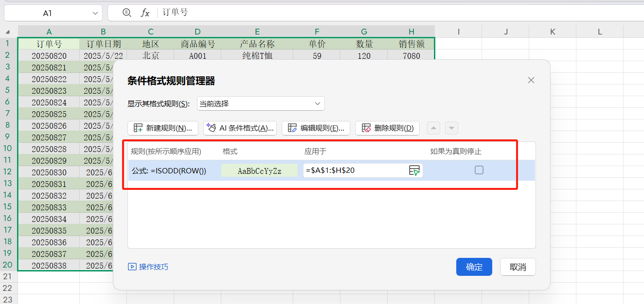Open the Name Box dropdown showing A1
This screenshot has width=644, height=304.
pos(95,13)
